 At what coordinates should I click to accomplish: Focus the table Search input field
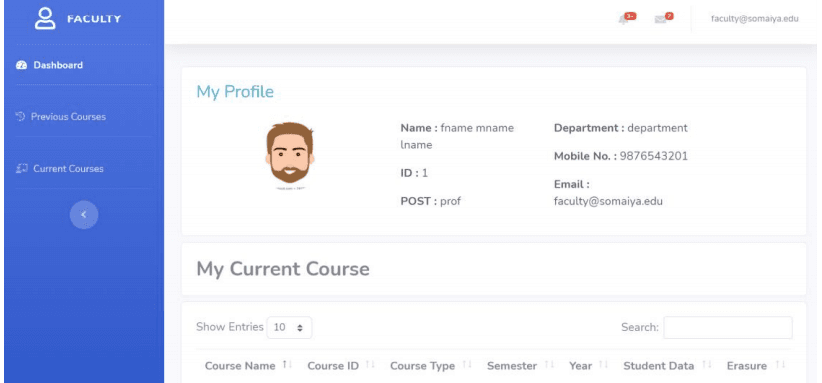coord(728,327)
